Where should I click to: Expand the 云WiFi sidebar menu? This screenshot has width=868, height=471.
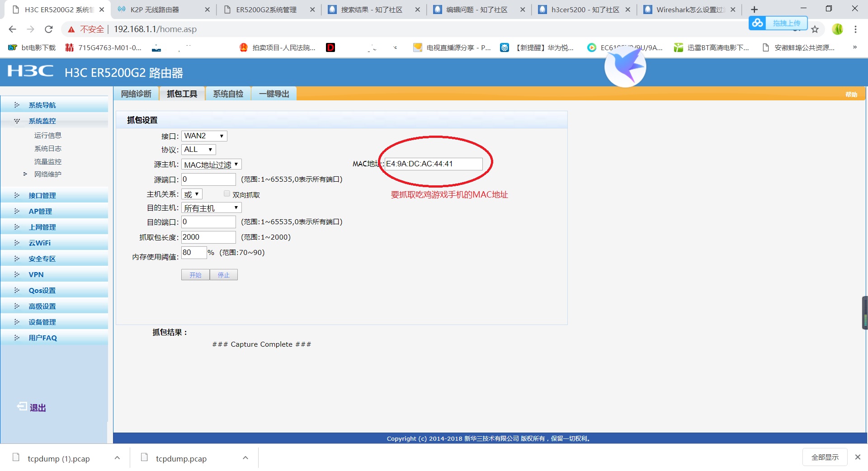click(54, 243)
